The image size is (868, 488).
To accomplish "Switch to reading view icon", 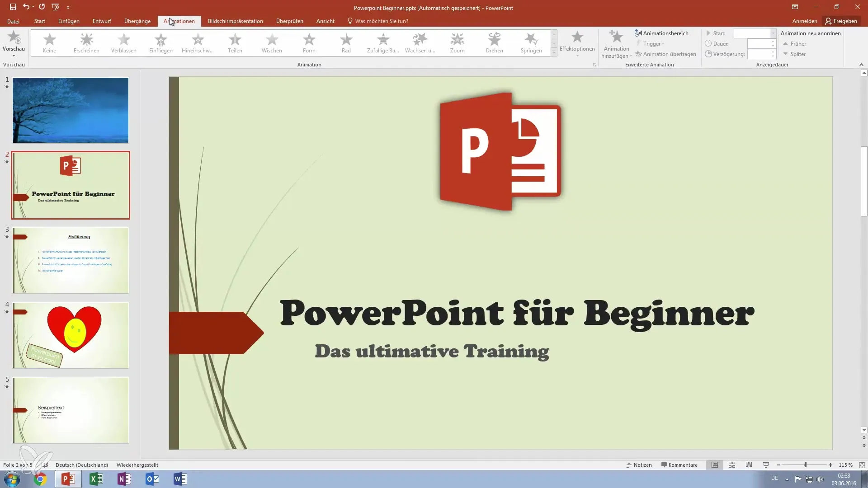I will pyautogui.click(x=749, y=465).
